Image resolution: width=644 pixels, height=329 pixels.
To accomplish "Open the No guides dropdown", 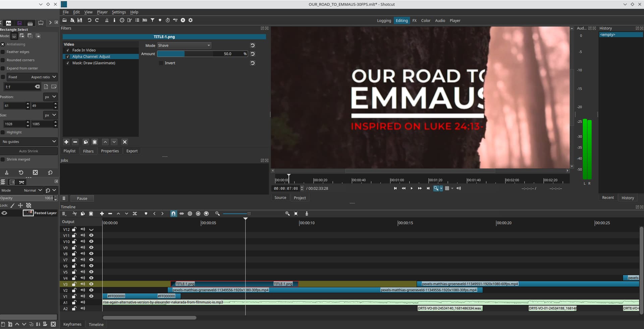I will point(29,142).
